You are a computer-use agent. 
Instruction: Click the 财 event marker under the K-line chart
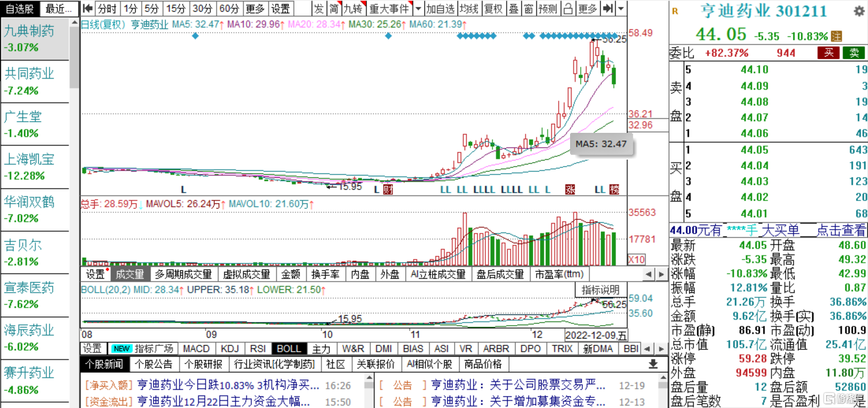388,190
